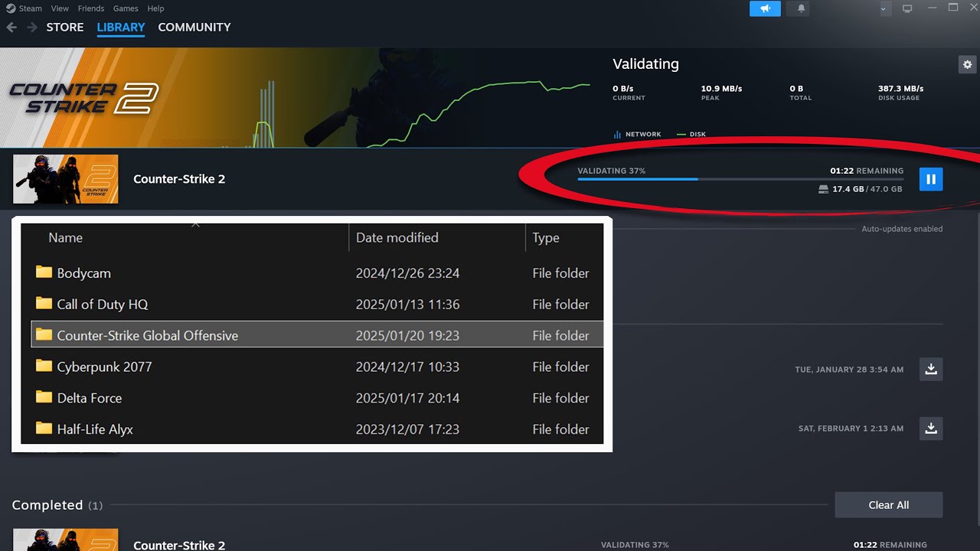Screen dimensions: 980x551
Task: Click the validating progress bar
Action: click(740, 179)
